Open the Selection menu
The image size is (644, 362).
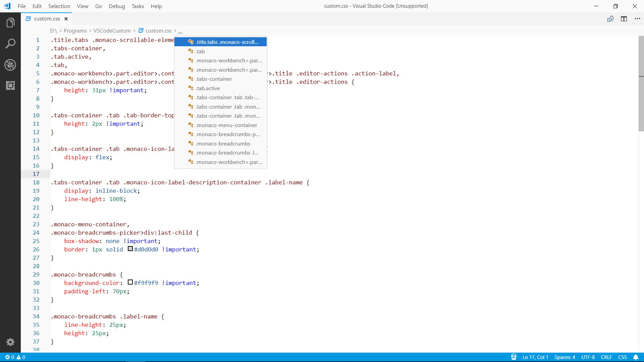[59, 6]
